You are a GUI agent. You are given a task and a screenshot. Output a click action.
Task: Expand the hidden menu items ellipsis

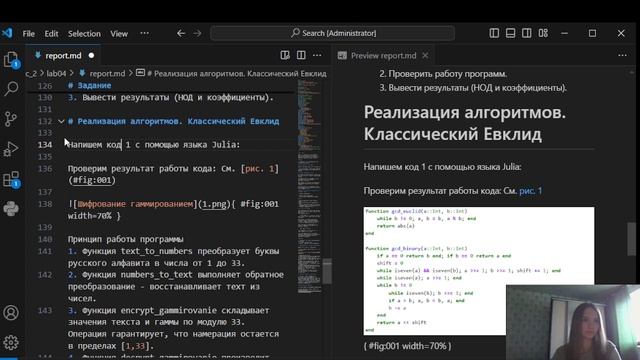click(x=144, y=33)
